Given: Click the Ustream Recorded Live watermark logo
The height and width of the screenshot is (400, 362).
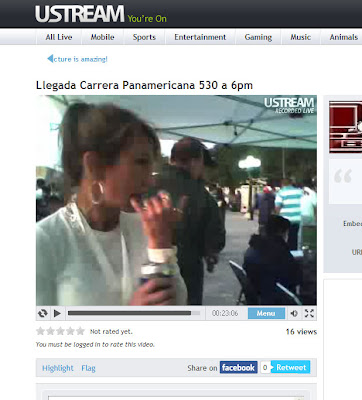Looking at the screenshot, I should pos(289,105).
